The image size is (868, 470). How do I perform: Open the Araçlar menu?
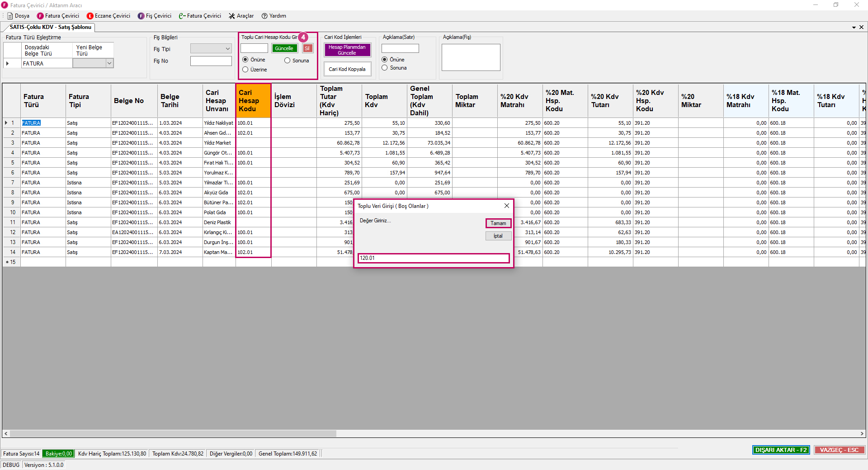tap(241, 16)
